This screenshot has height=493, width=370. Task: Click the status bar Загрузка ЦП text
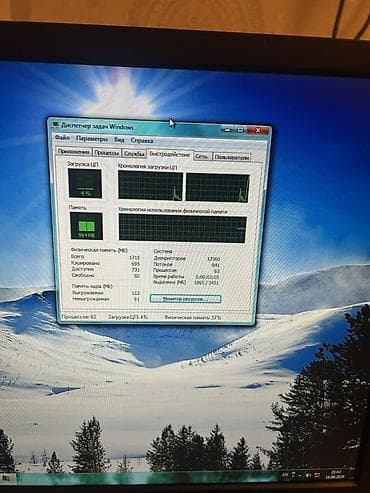coord(128,317)
